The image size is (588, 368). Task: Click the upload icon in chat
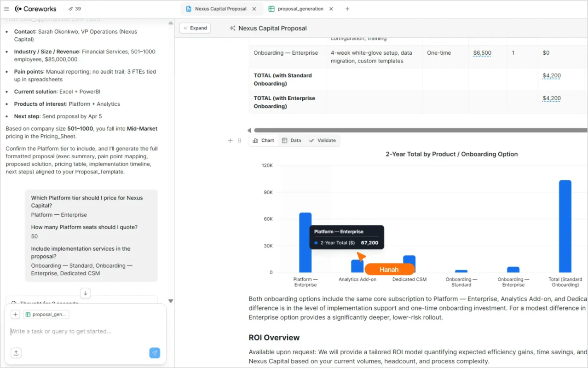click(16, 353)
